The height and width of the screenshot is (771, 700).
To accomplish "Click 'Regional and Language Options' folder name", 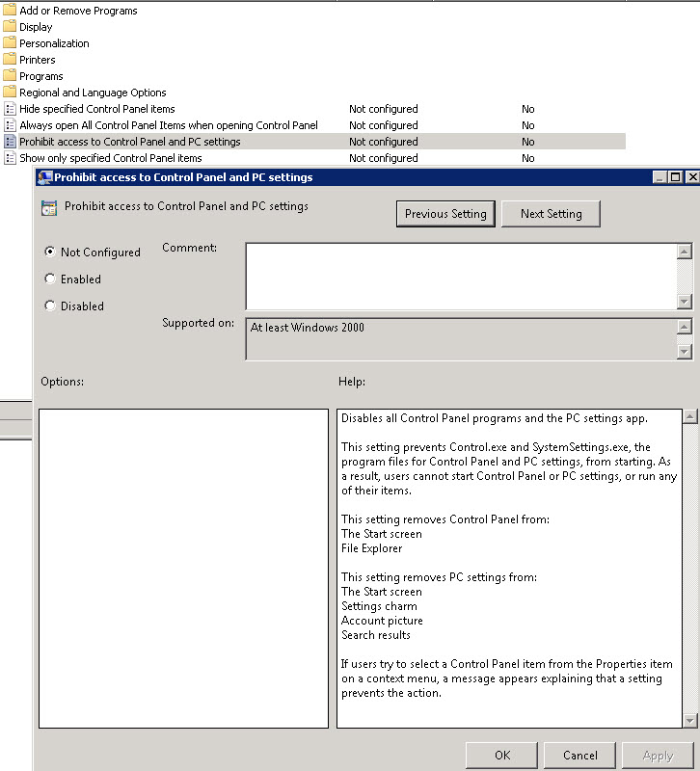I will (x=93, y=93).
